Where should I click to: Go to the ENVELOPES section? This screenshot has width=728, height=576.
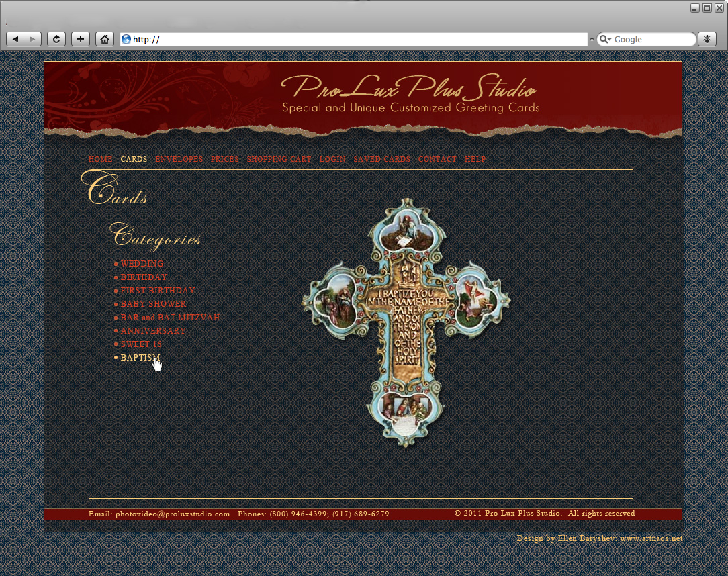[179, 159]
